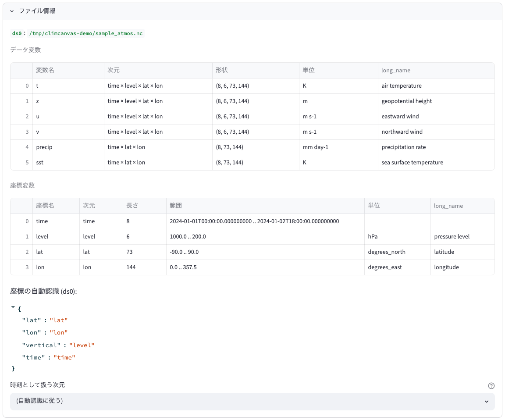Image resolution: width=505 pixels, height=420 pixels.
Task: Click the "precipitation rate" cell
Action: click(x=436, y=147)
